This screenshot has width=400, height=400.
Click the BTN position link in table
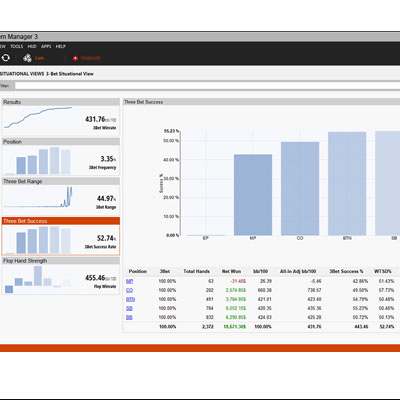click(x=130, y=299)
